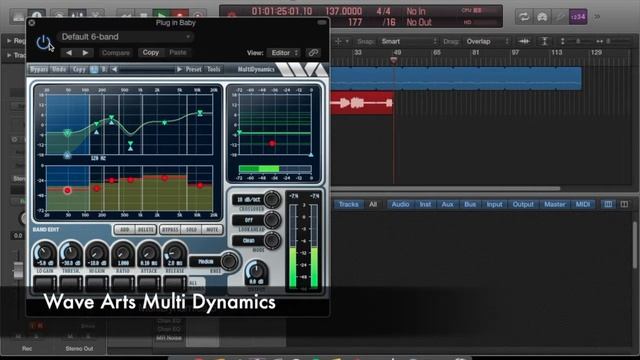Toggle the Aux filter in mixer
Image resolution: width=640 pixels, height=360 pixels.
click(x=447, y=204)
